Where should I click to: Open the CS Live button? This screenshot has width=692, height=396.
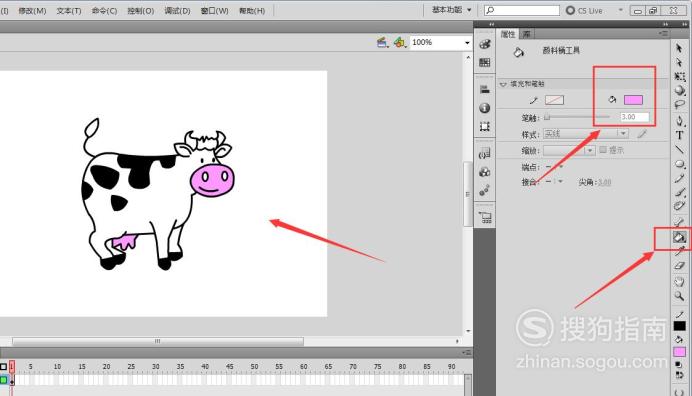[585, 10]
